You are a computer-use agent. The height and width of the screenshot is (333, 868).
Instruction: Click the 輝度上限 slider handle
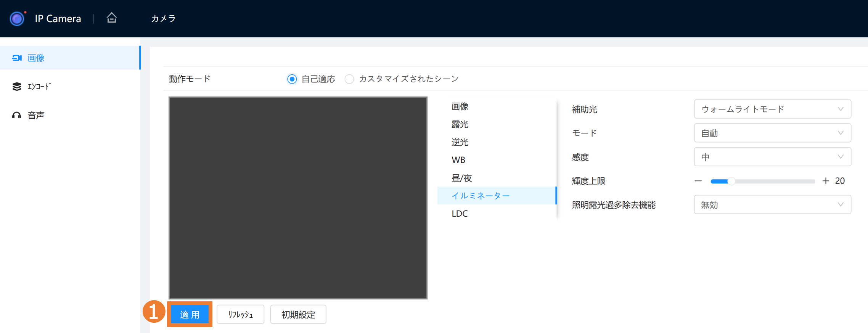point(731,181)
